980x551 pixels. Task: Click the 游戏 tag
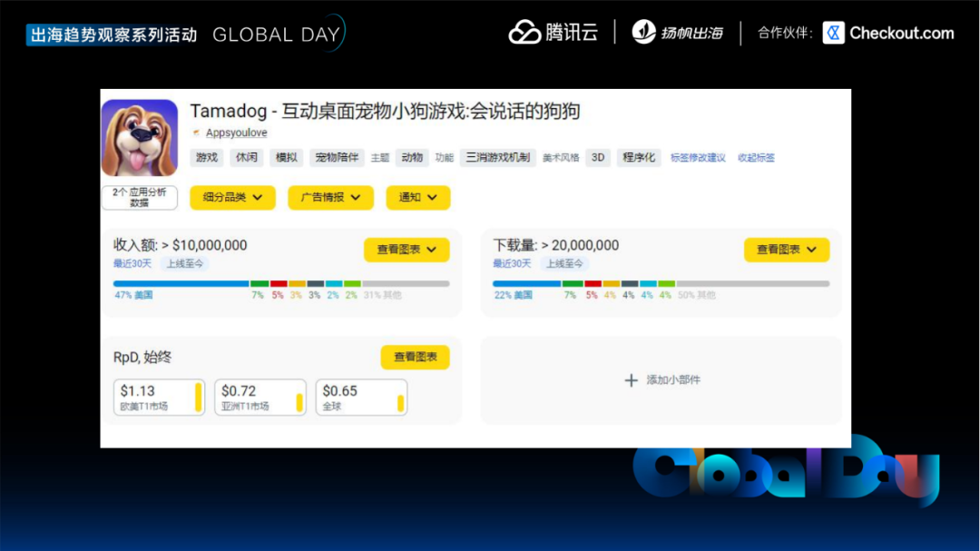206,158
